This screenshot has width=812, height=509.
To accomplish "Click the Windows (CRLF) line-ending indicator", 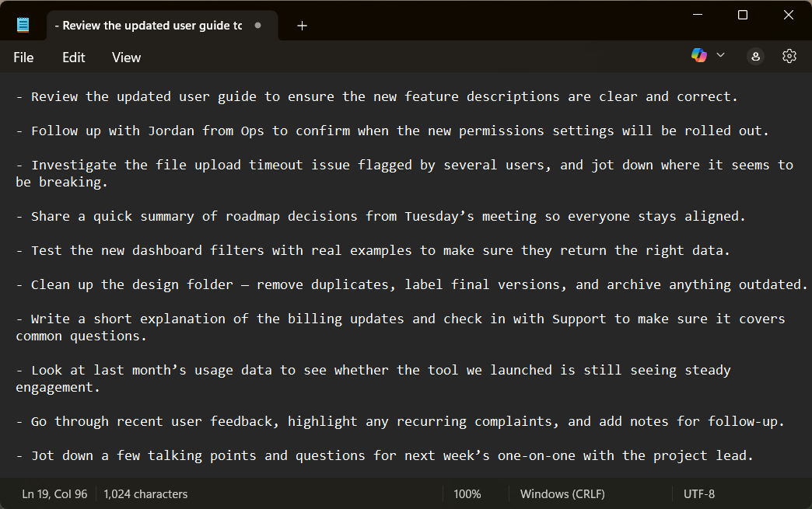I will coord(562,493).
